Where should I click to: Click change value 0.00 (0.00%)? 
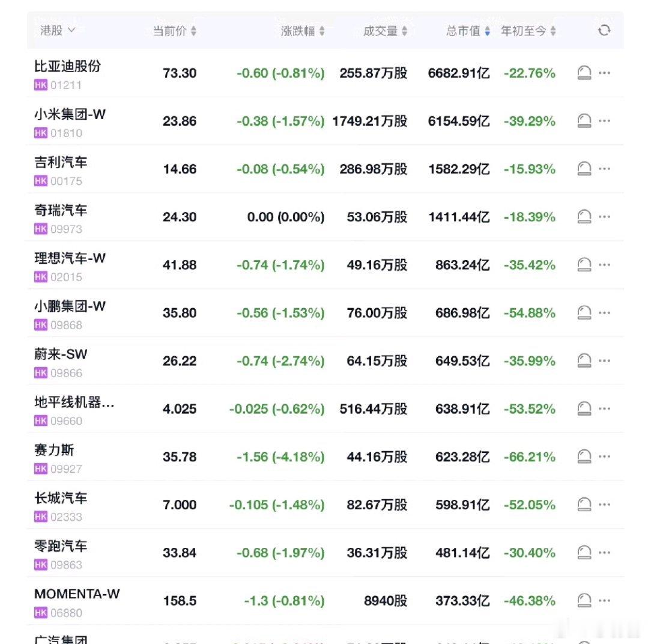tap(286, 217)
